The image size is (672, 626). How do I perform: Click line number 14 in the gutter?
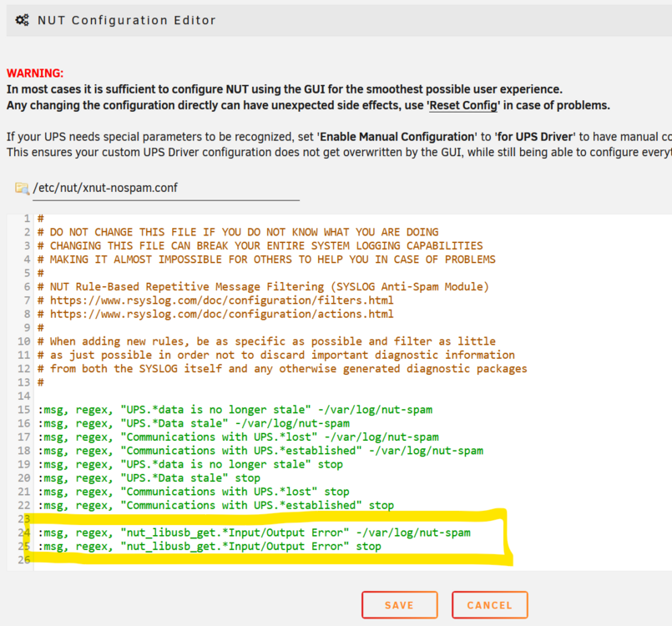(24, 396)
